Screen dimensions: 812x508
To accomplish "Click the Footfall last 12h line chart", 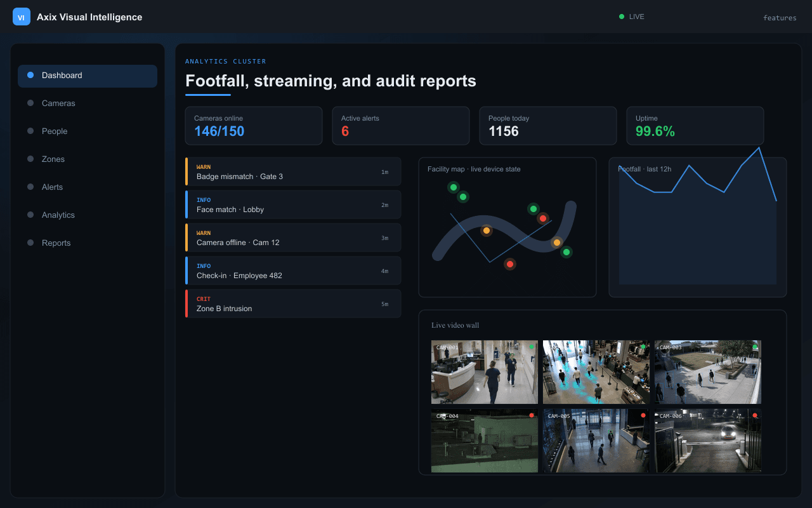I will [x=698, y=227].
